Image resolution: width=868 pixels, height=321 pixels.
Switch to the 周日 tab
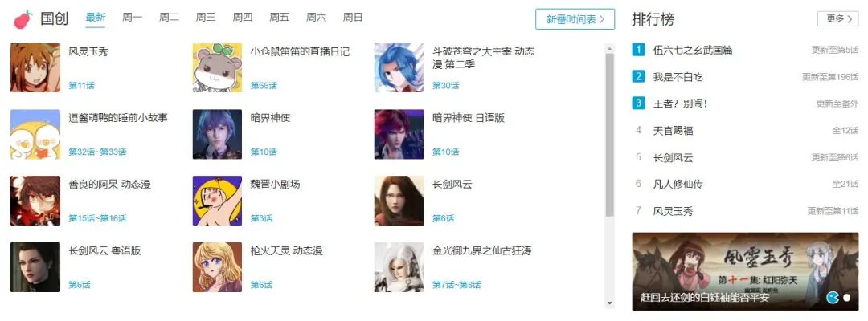click(x=353, y=18)
